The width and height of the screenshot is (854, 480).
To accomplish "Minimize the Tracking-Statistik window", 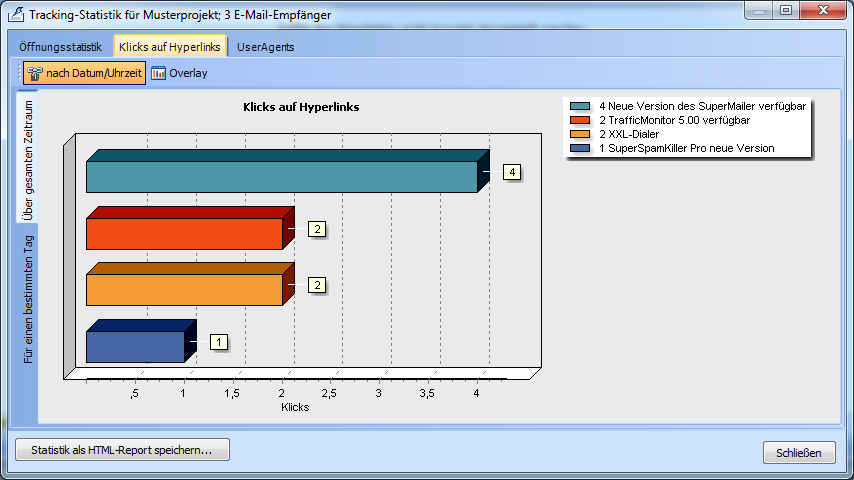I will pyautogui.click(x=759, y=10).
